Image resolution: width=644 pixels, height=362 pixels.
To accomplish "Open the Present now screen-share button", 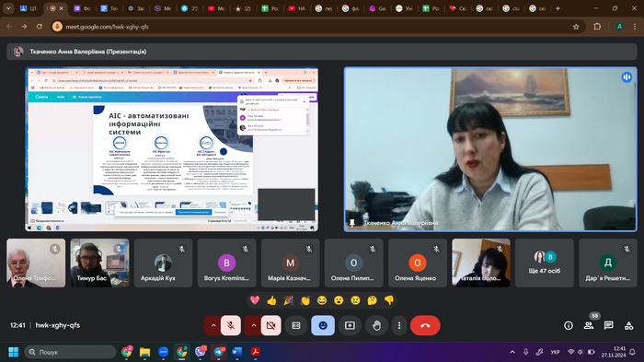I will coord(350,325).
